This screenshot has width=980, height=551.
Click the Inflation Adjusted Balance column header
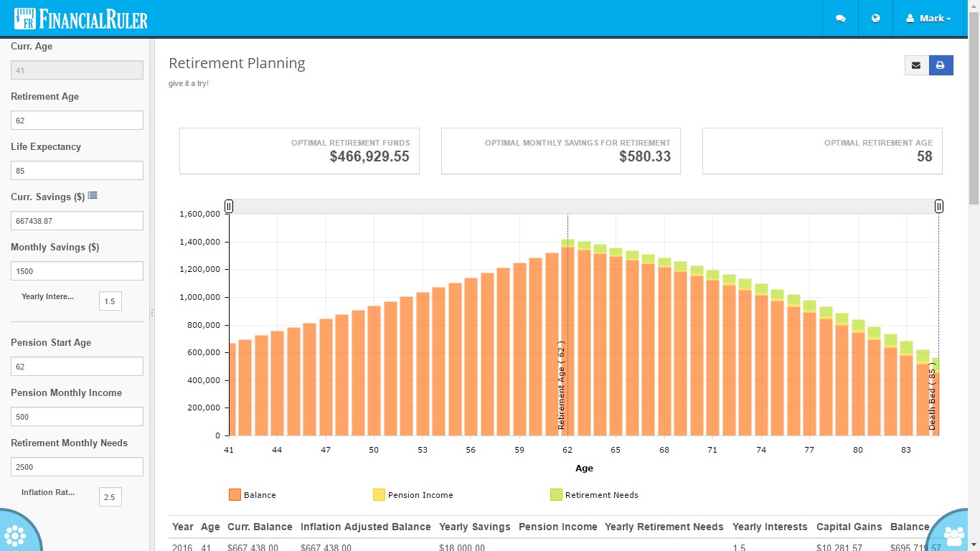(366, 527)
